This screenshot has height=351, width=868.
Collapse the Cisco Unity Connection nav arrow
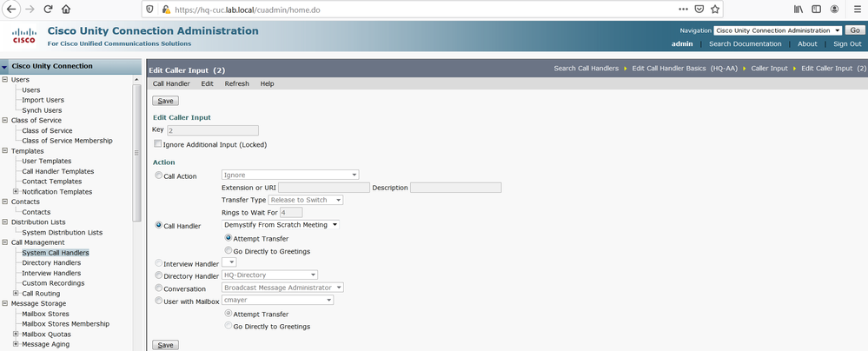coord(5,67)
